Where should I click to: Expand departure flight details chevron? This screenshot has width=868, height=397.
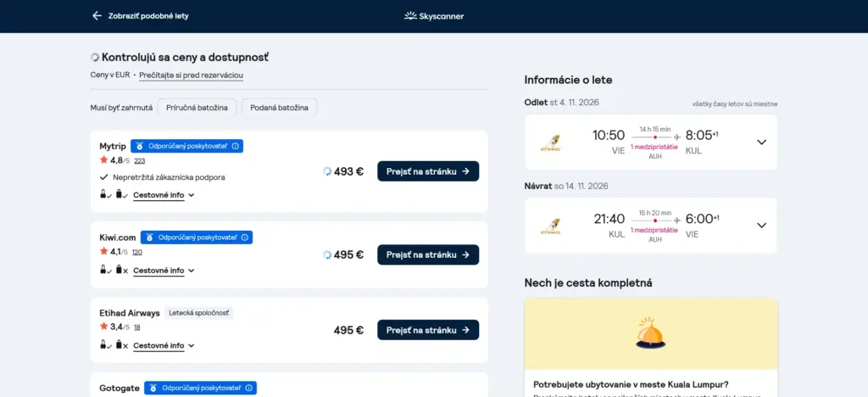pos(762,143)
